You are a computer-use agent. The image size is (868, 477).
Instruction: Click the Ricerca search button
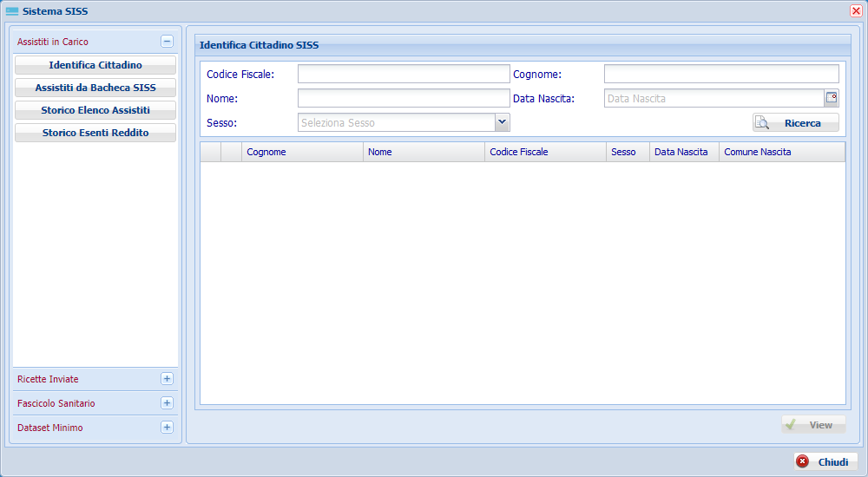pyautogui.click(x=795, y=123)
